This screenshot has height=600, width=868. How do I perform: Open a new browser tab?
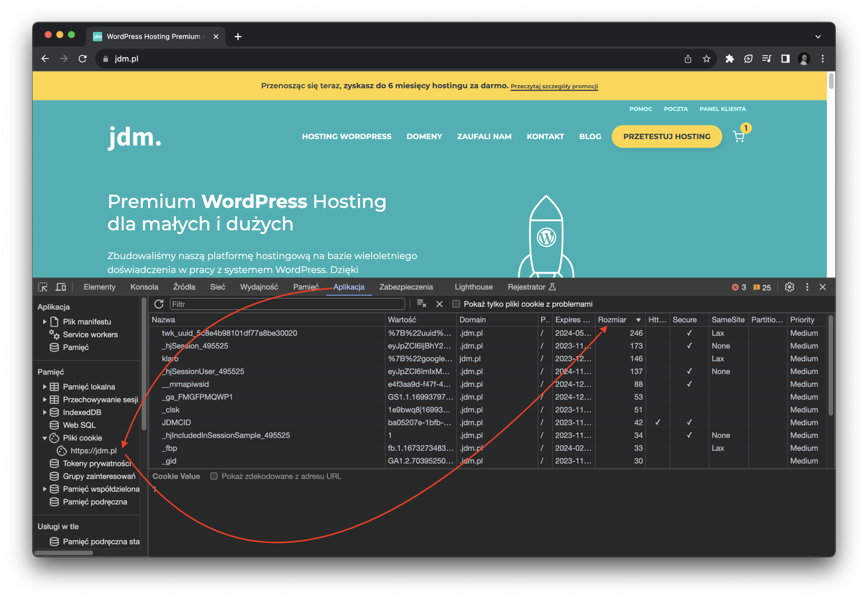pos(238,36)
